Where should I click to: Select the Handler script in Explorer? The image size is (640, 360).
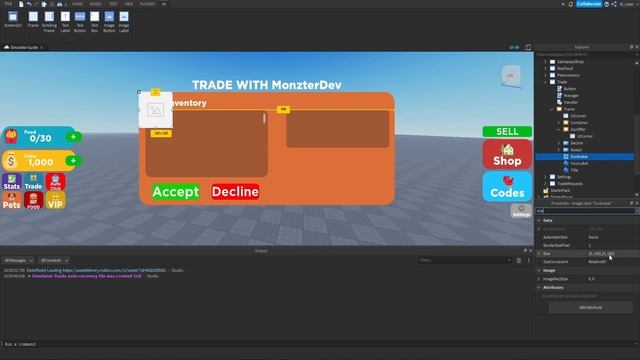(x=570, y=102)
